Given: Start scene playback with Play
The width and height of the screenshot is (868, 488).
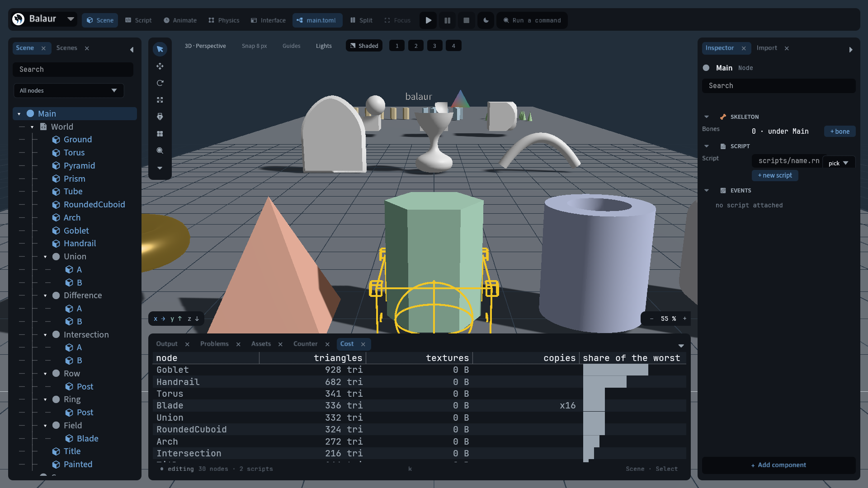Looking at the screenshot, I should (x=429, y=20).
